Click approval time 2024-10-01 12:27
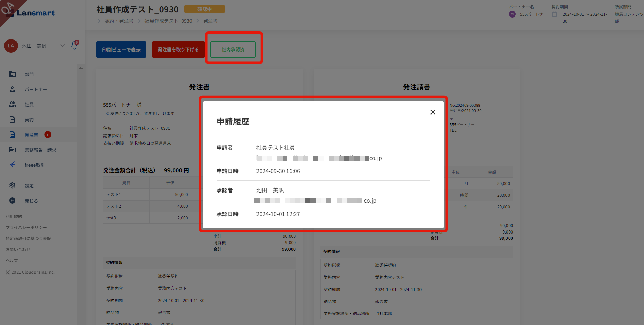The width and height of the screenshot is (644, 325). [x=278, y=214]
